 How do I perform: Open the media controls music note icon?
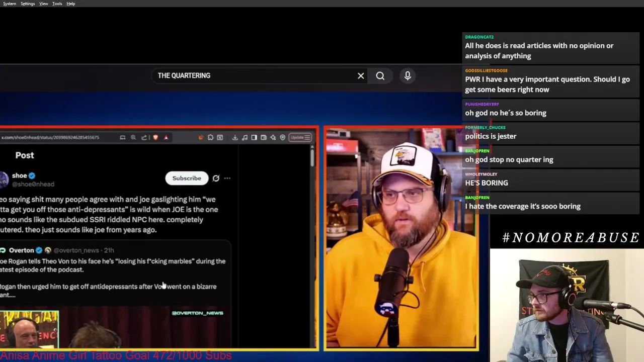(245, 137)
